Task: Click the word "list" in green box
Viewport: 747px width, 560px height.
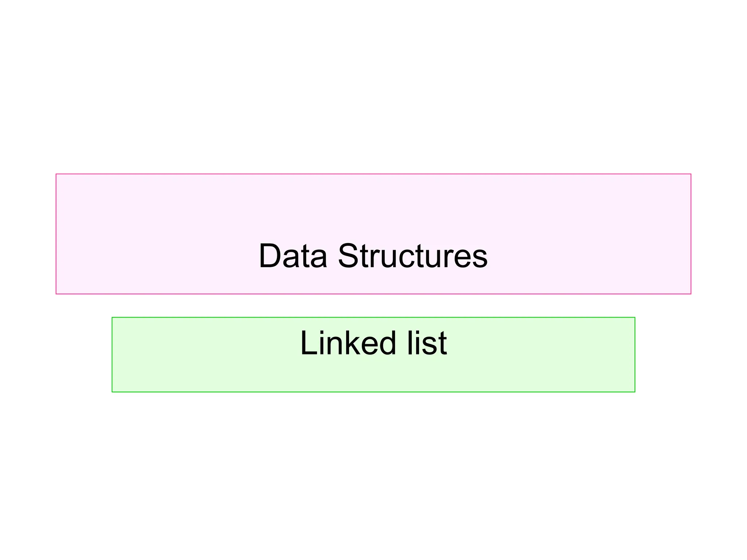Action: 427,343
